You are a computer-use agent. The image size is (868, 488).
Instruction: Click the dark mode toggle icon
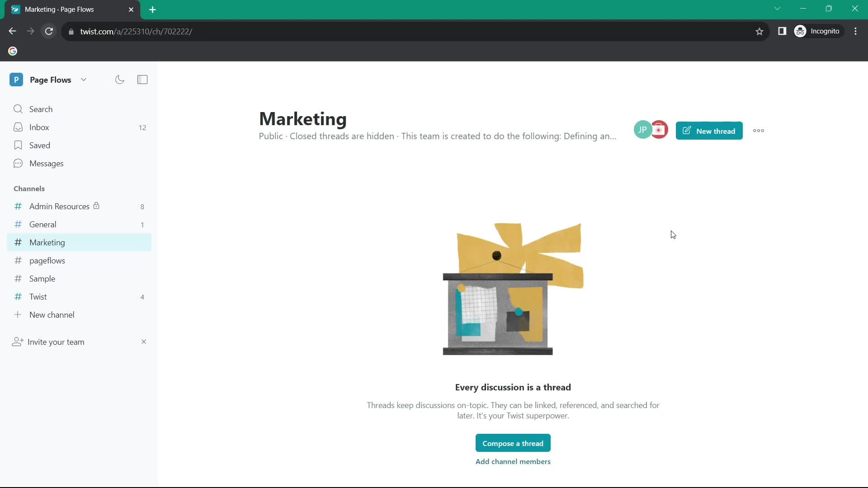point(120,79)
